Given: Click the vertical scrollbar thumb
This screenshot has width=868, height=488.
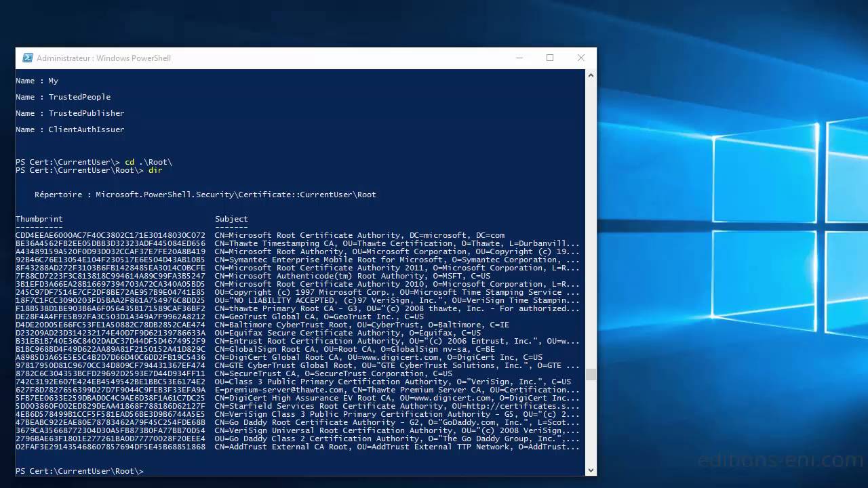Looking at the screenshot, I should [590, 374].
